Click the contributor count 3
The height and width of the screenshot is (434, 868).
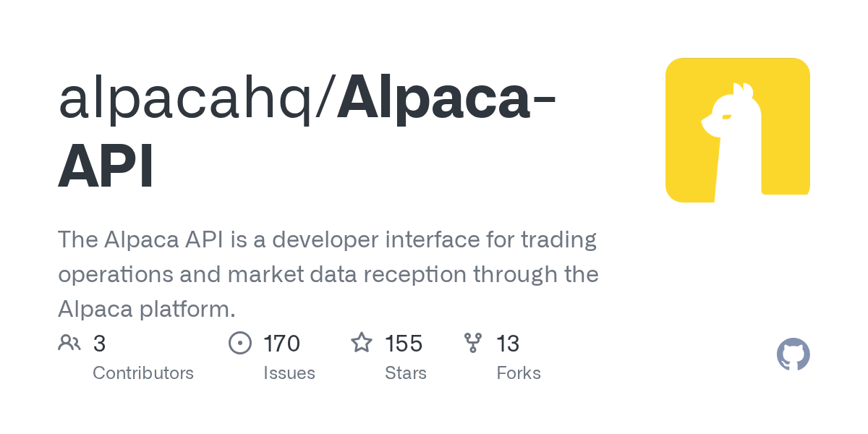[x=100, y=344]
